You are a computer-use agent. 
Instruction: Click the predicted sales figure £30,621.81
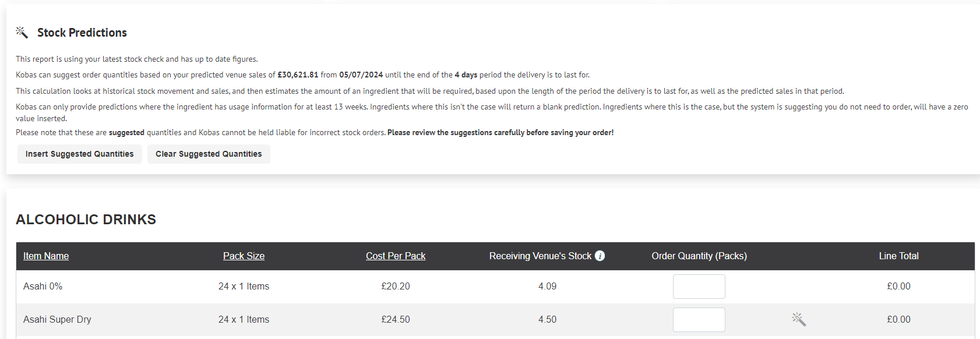tap(298, 75)
